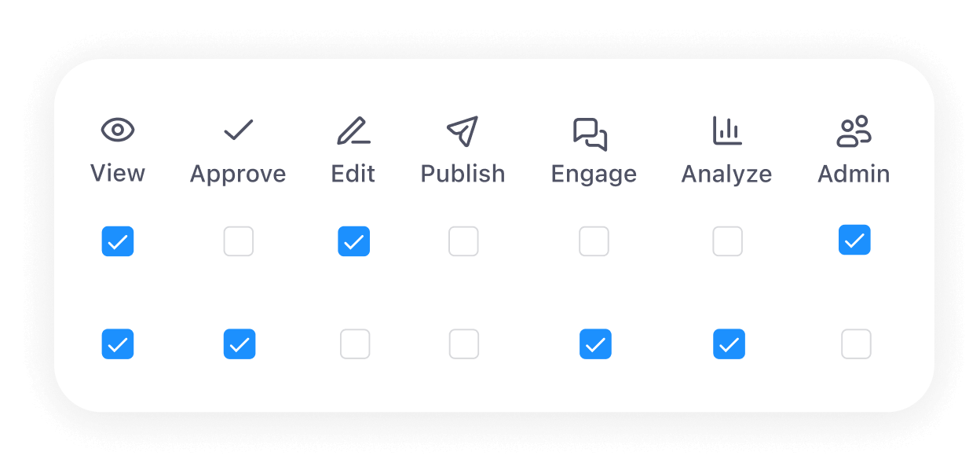
Task: Disable Edit permission in the first row
Action: [x=353, y=241]
